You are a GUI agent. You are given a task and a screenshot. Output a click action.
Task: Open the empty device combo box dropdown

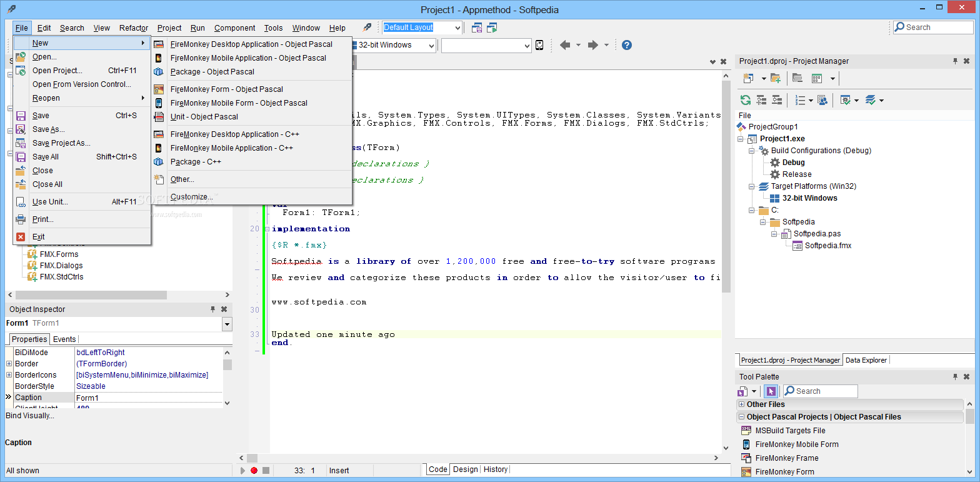[527, 45]
